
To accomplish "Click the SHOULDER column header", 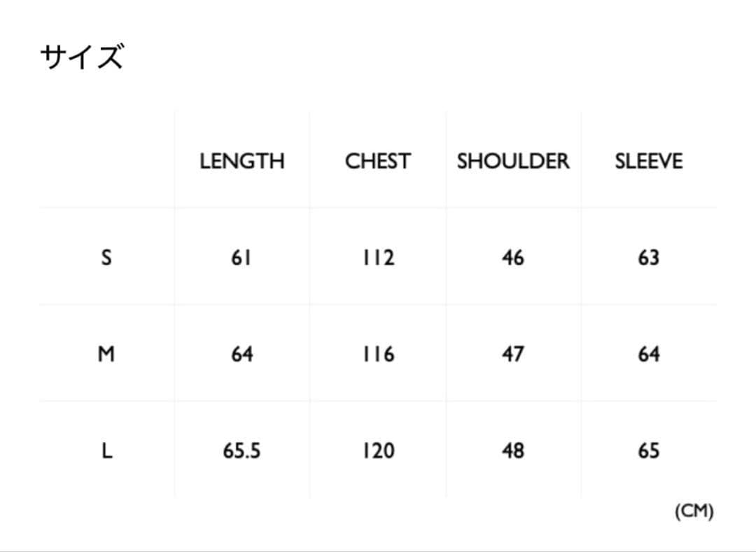I will tap(513, 161).
